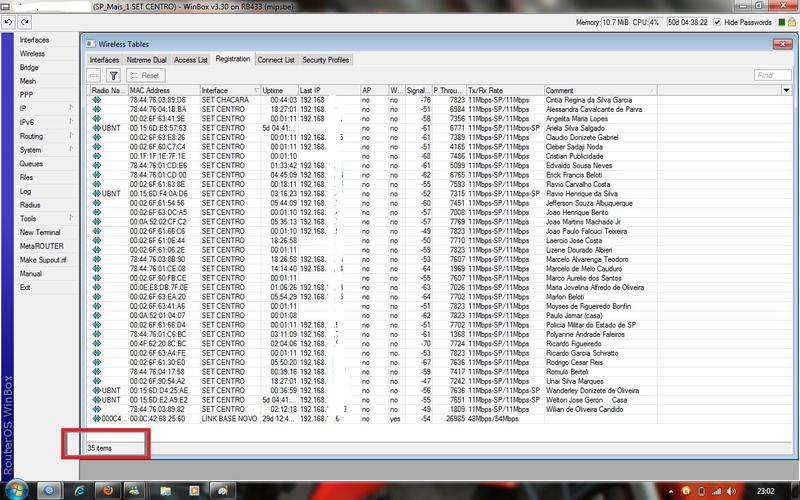
Task: Expand the Routing submenu arrow
Action: (71, 135)
